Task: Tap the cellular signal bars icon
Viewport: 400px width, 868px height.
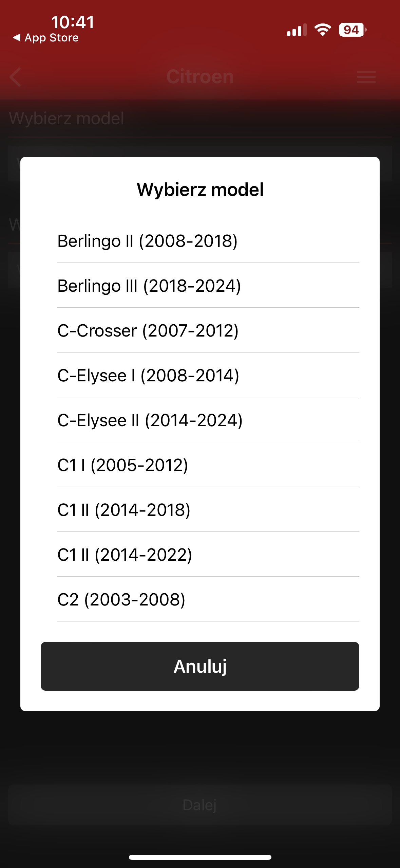Action: [297, 30]
